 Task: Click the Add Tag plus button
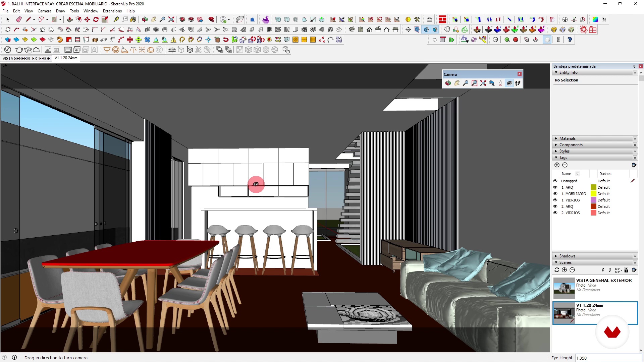click(557, 165)
